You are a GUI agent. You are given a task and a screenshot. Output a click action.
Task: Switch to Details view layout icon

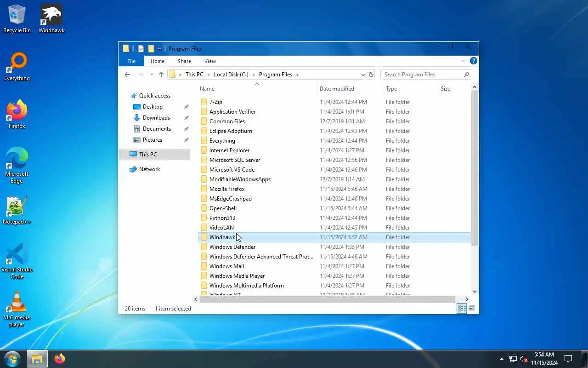coord(462,309)
